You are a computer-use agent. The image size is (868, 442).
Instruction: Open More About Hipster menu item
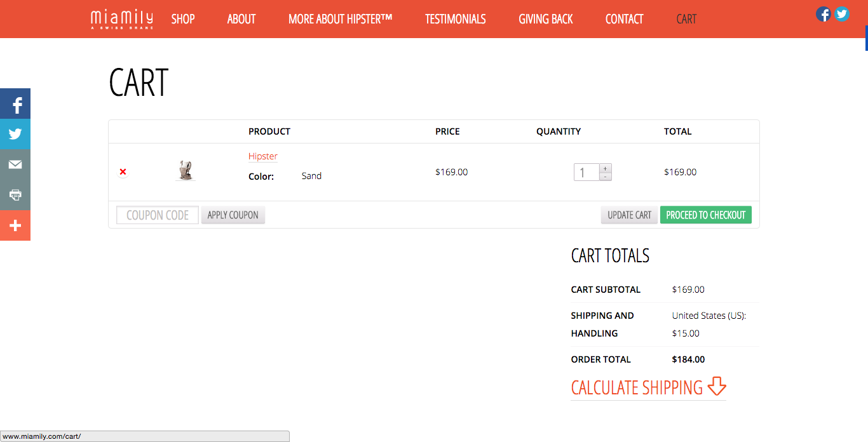tap(341, 19)
